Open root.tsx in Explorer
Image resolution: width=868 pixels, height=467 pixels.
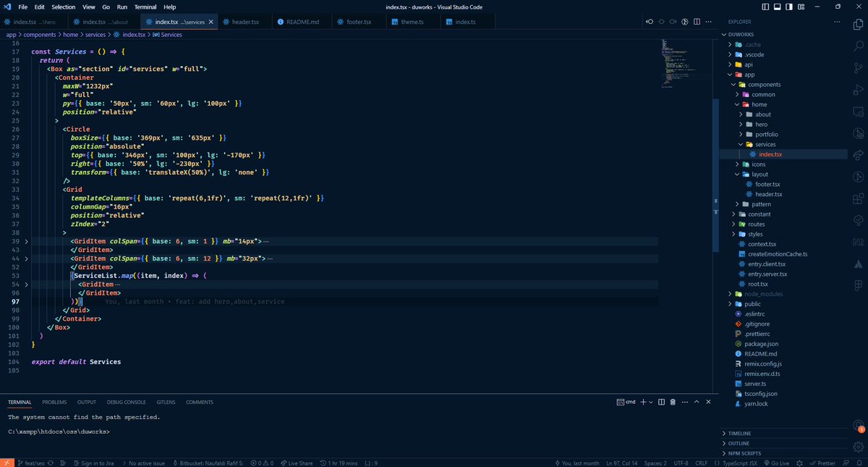point(784,284)
